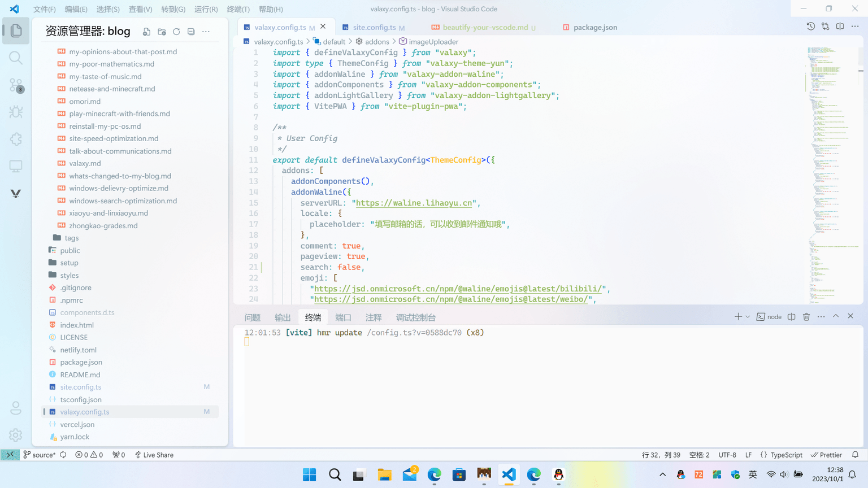Open the Search view in activity bar
The width and height of the screenshot is (868, 488).
click(x=16, y=58)
